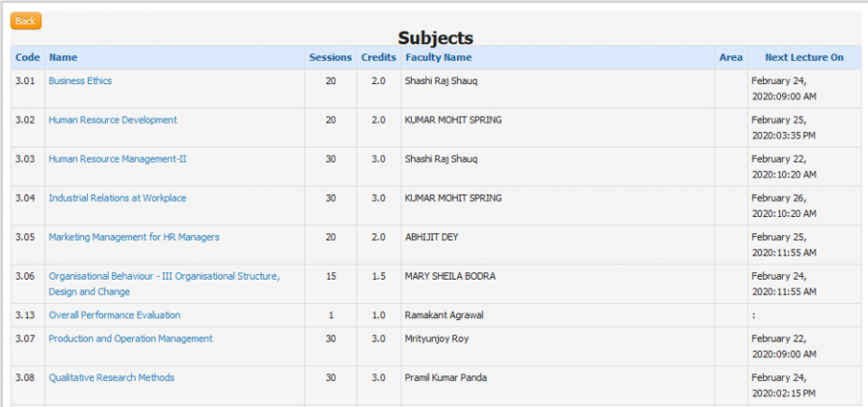The image size is (868, 407).
Task: Click faculty name ABHIJIT DEY
Action: 432,237
